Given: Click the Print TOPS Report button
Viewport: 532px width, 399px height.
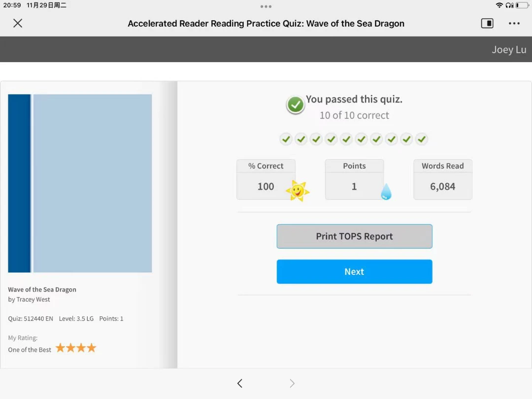Looking at the screenshot, I should [354, 236].
